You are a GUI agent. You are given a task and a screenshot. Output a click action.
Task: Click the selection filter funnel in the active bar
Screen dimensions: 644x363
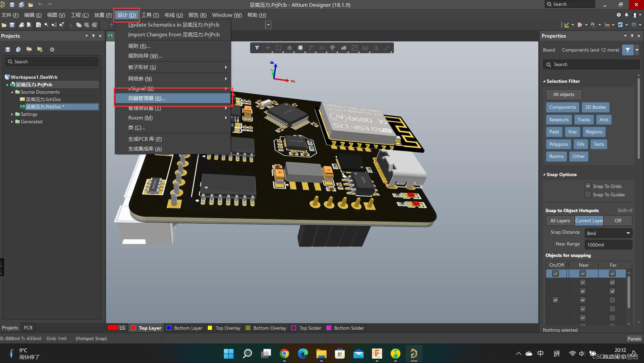click(x=257, y=48)
